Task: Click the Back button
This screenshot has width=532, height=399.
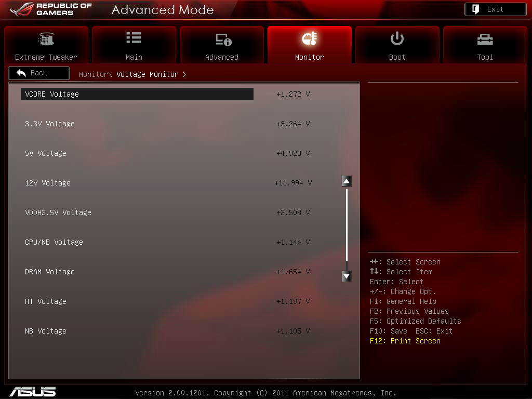Action: [x=39, y=73]
